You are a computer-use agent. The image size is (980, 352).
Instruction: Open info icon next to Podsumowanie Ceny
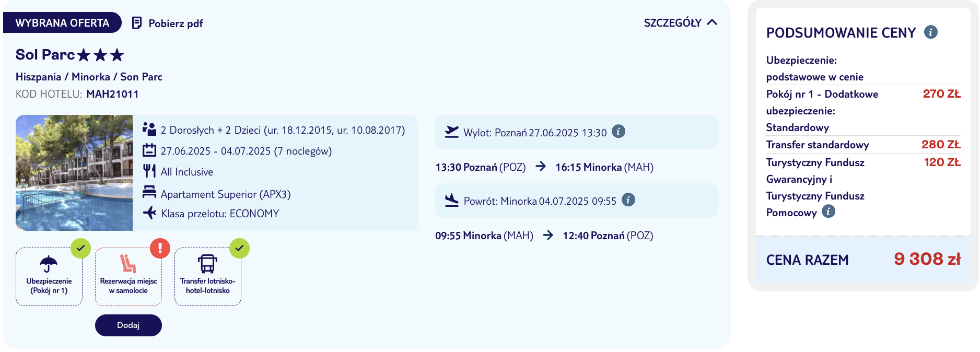point(931,32)
